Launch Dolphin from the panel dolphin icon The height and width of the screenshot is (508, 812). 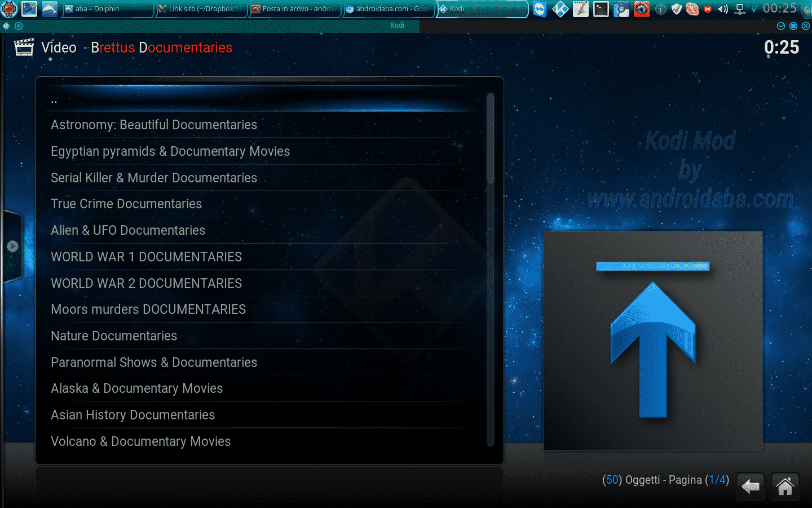tap(50, 9)
